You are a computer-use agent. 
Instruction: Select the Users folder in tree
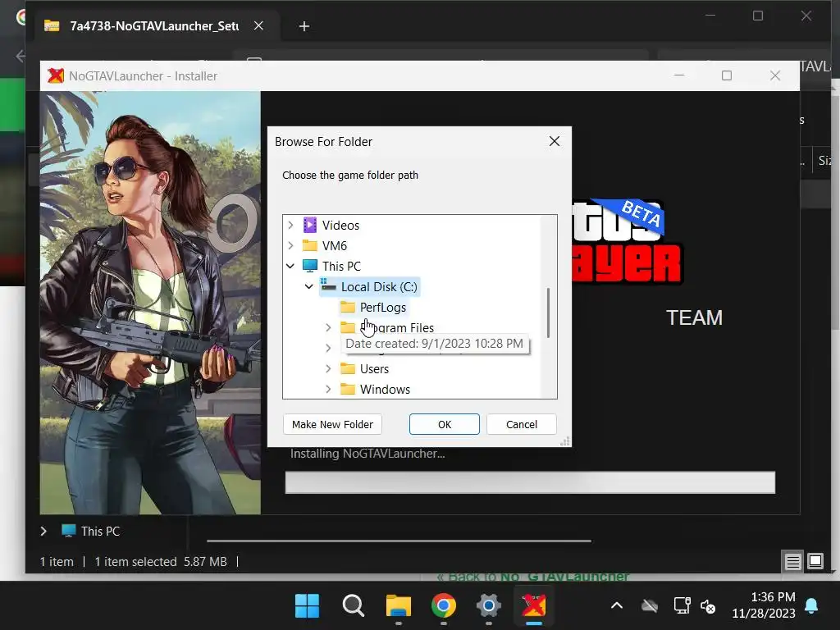374,368
